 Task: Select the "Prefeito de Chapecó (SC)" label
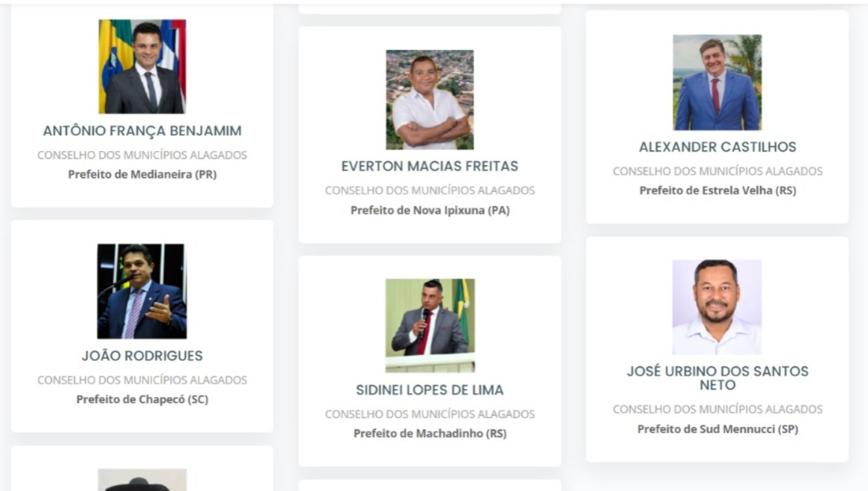coord(142,399)
